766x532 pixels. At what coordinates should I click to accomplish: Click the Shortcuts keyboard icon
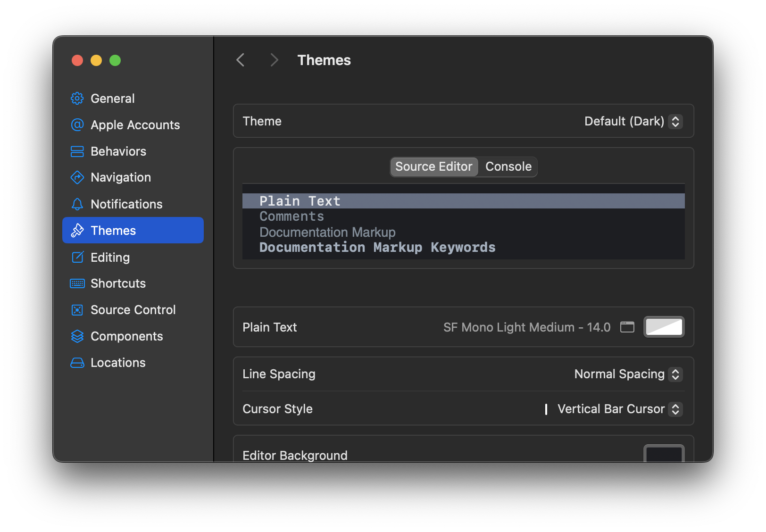77,283
